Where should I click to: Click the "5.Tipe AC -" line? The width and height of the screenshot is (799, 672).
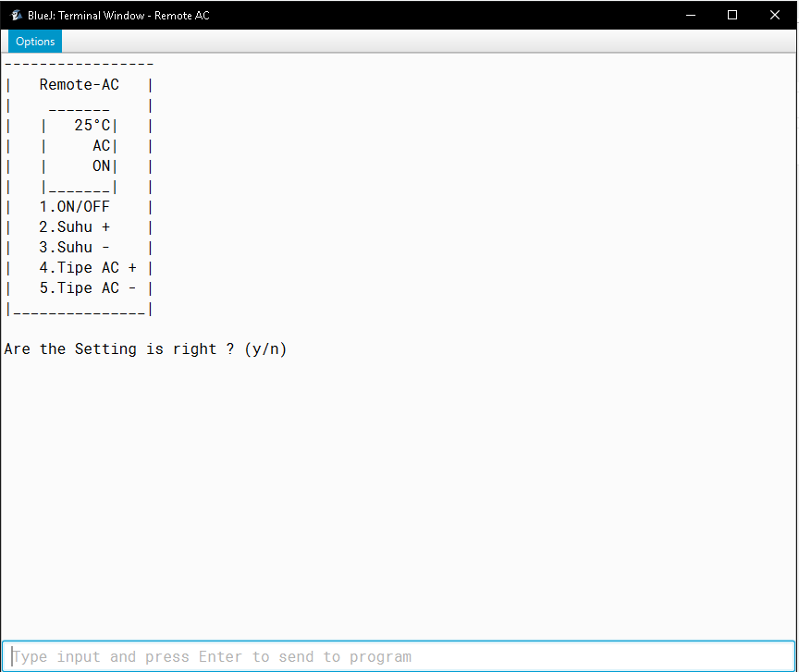(88, 288)
